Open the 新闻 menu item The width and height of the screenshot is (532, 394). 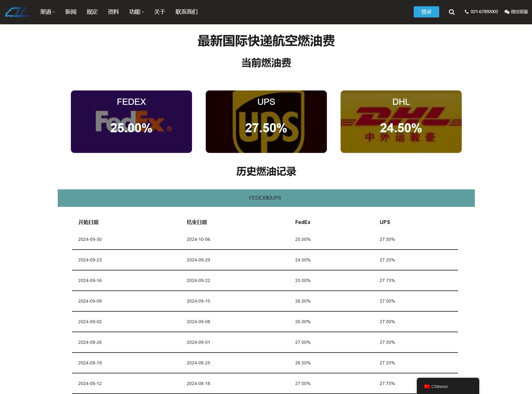71,12
